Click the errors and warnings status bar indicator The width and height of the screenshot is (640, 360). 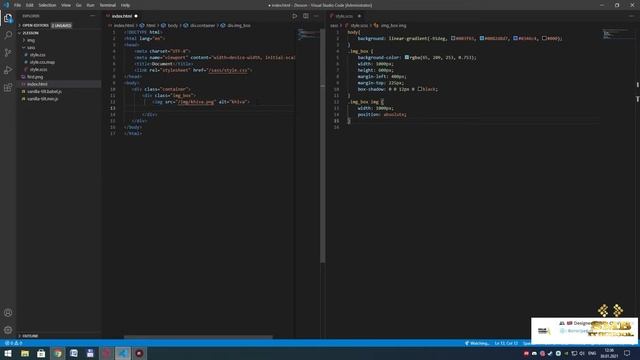coord(13,343)
